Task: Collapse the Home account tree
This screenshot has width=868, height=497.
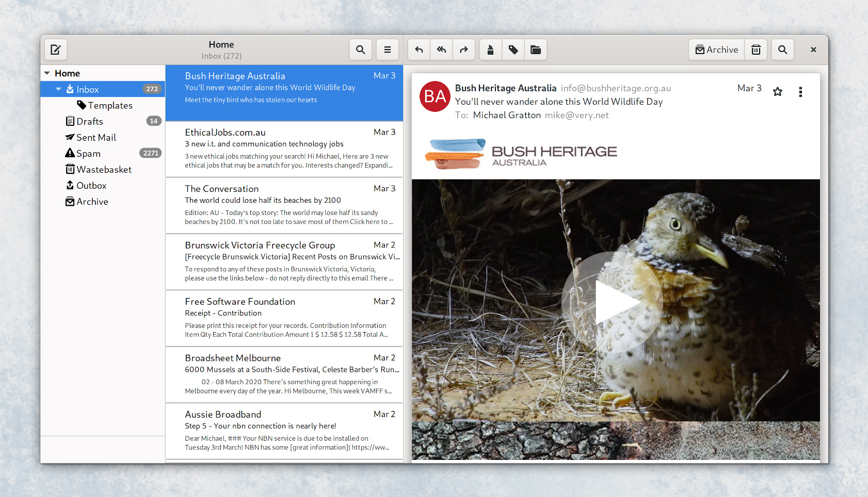Action: tap(47, 73)
